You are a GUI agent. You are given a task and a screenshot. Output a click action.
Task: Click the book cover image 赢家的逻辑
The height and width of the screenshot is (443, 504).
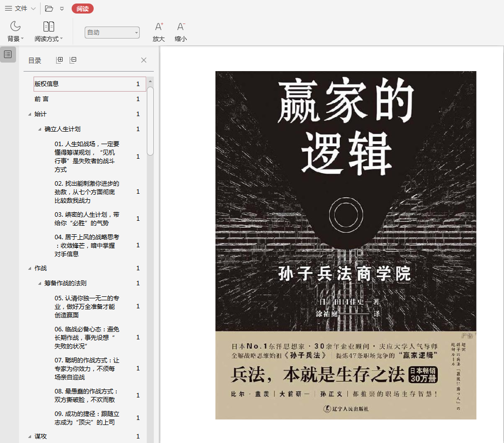pyautogui.click(x=346, y=245)
